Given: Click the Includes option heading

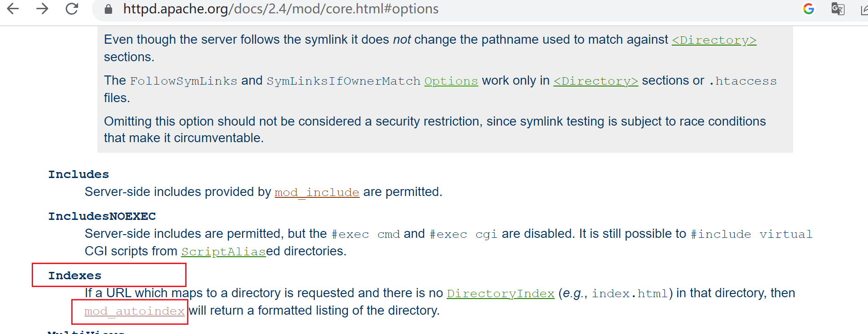Looking at the screenshot, I should click(79, 174).
